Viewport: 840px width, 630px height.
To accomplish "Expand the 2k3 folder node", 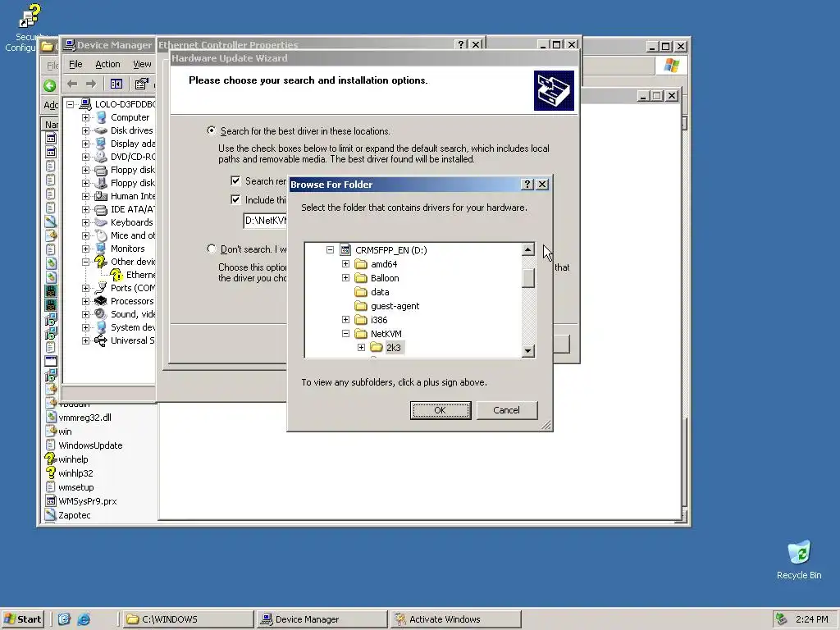I will [361, 348].
